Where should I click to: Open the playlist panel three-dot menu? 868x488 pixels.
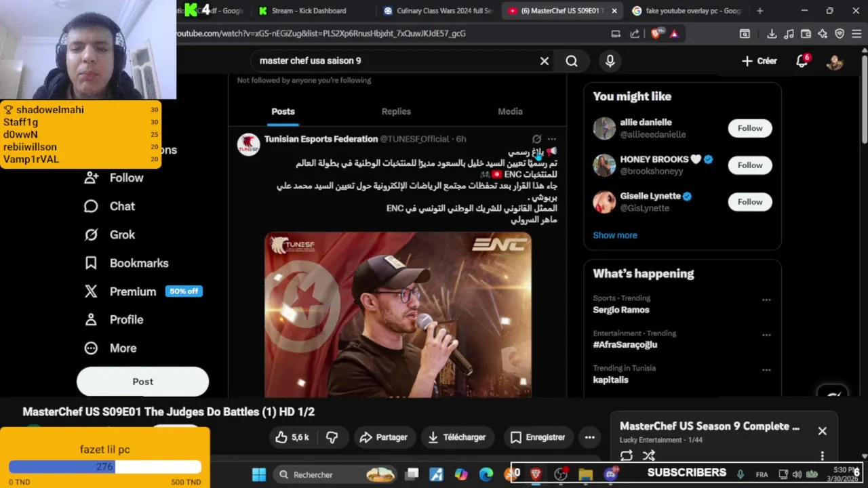click(x=823, y=456)
